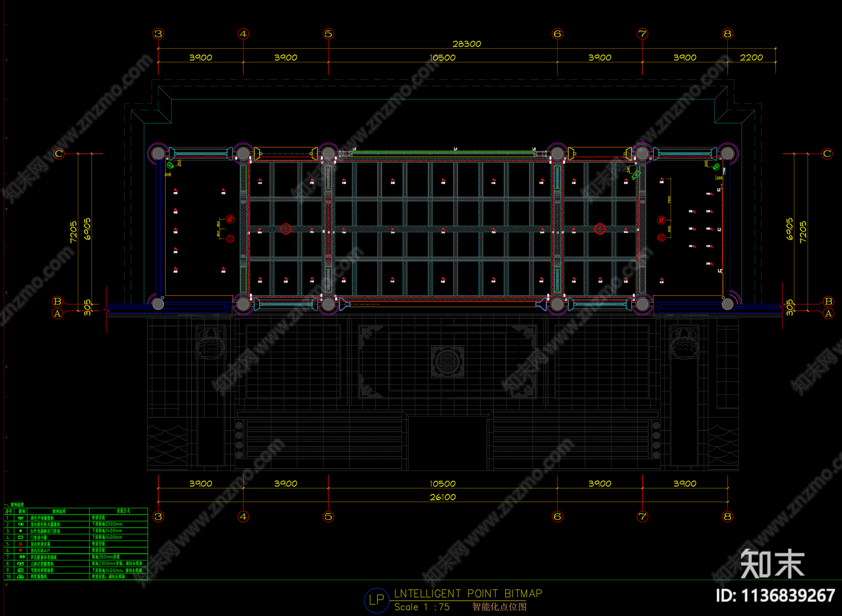Click the infrared exit button legend symbol
The height and width of the screenshot is (616, 842).
tap(21, 531)
